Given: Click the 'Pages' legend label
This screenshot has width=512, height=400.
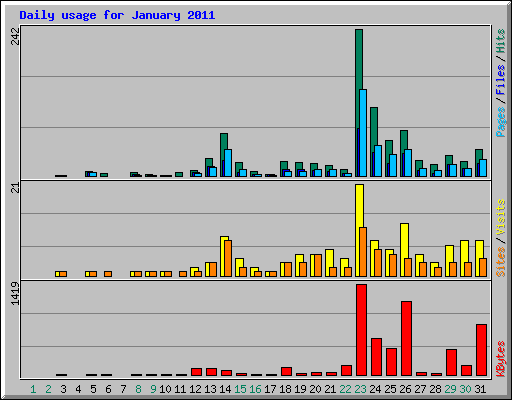Looking at the screenshot, I should coord(501,122).
